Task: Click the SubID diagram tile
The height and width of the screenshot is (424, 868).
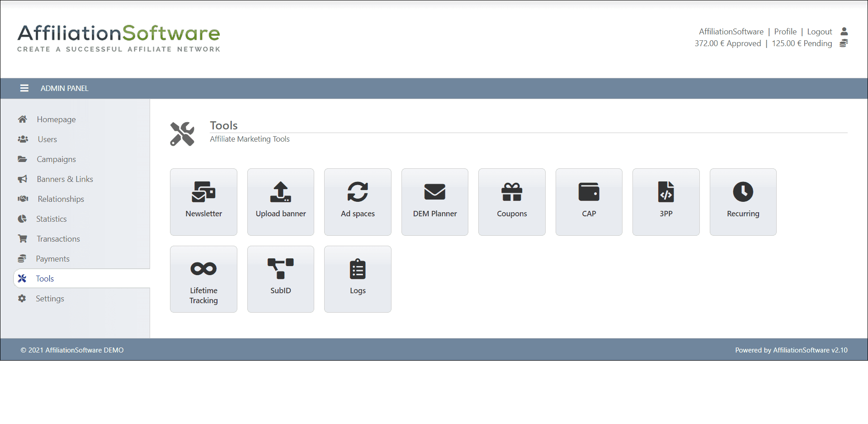Action: click(280, 279)
